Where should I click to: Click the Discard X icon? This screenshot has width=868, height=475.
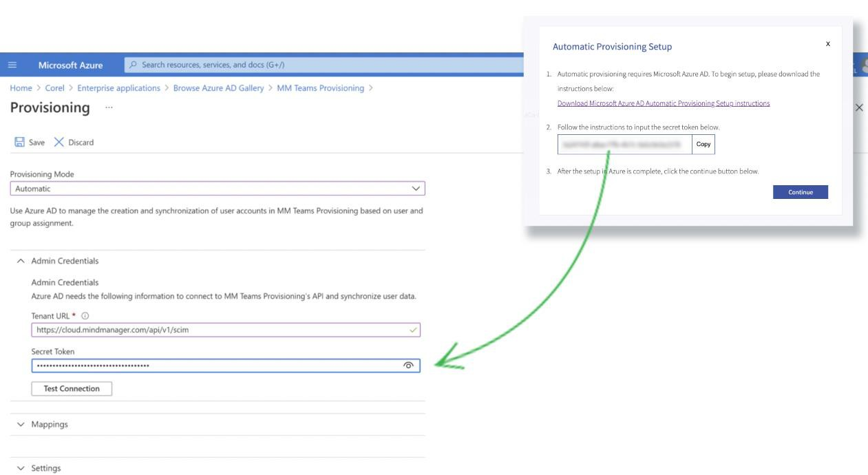59,142
